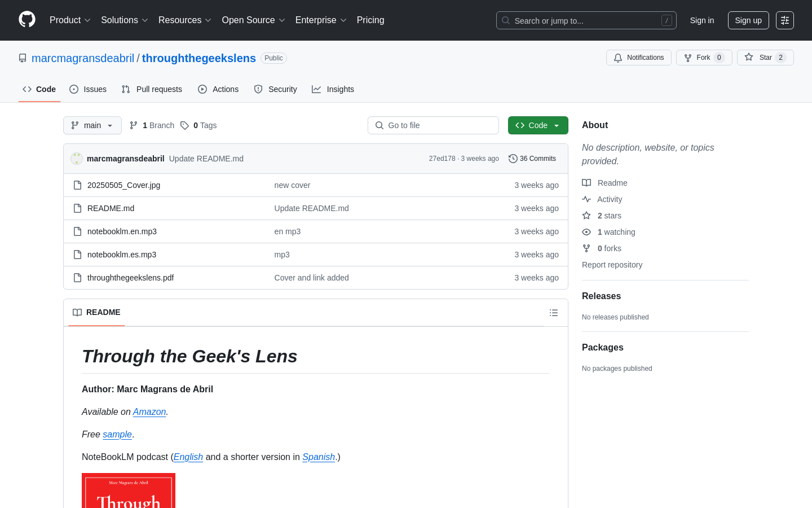Open the 'en mp3' commit message
Image resolution: width=812 pixels, height=508 pixels.
click(288, 231)
